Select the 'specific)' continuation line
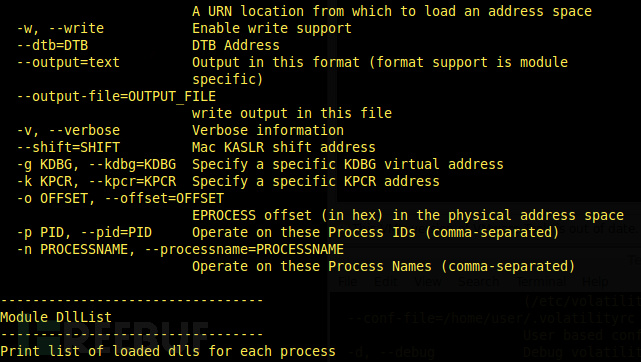 pyautogui.click(x=228, y=79)
